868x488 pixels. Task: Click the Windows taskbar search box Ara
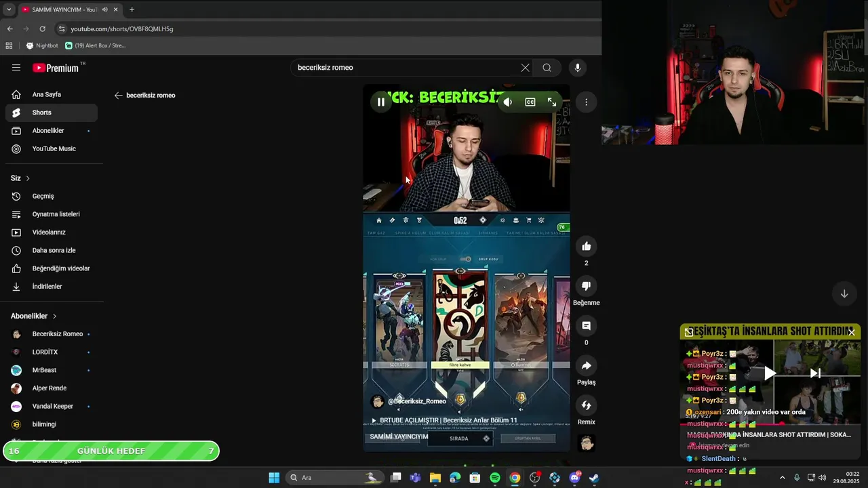click(334, 478)
